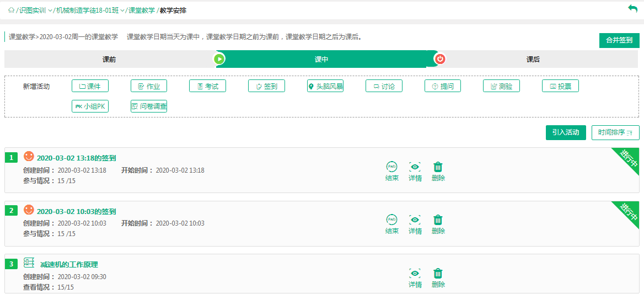Switch to the 课后 stage tab

point(533,60)
